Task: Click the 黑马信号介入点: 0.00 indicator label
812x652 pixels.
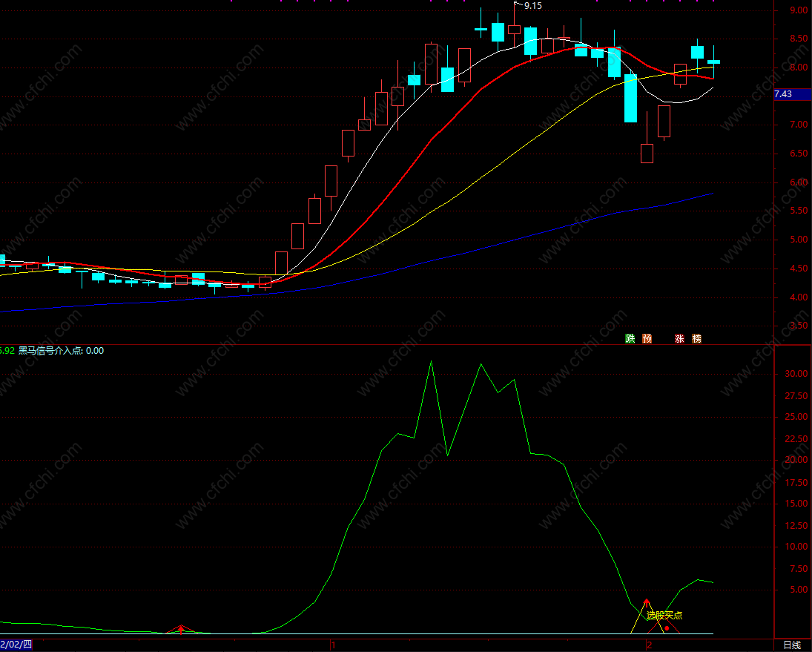Action: pos(61,351)
